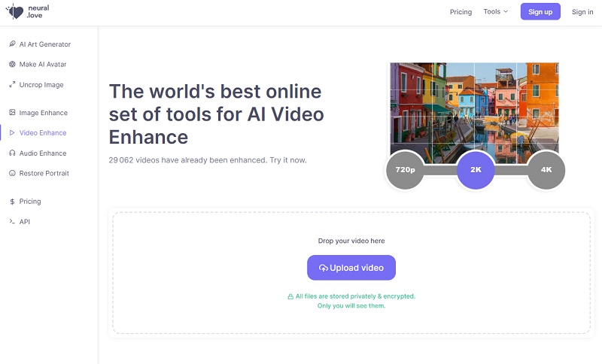Click the Uncrop Image arrows icon
602x364 pixels.
[x=12, y=84]
